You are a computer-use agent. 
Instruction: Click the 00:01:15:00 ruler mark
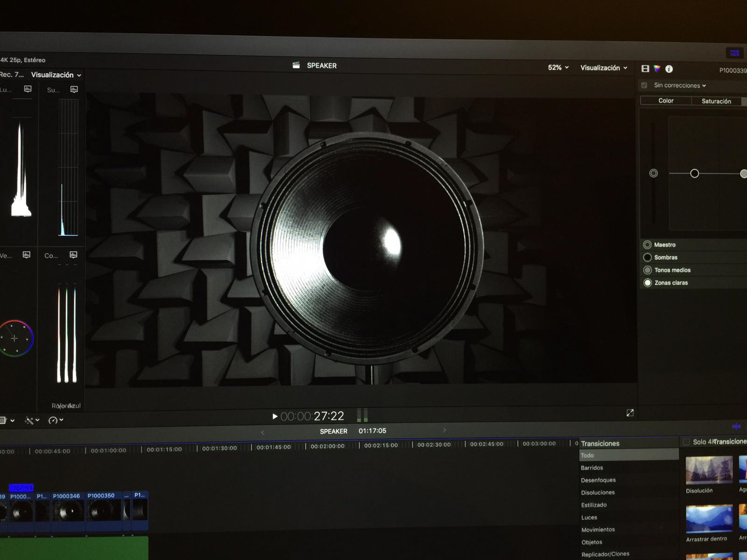[x=164, y=449]
